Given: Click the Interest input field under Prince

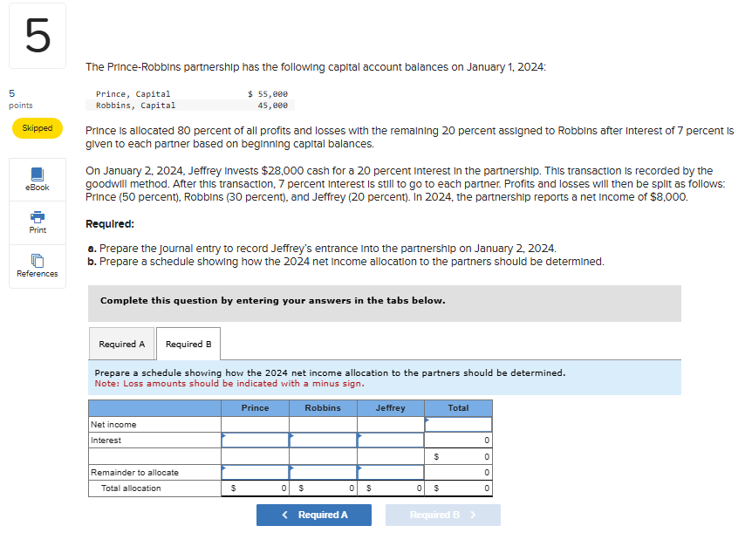Looking at the screenshot, I should coord(256,440).
